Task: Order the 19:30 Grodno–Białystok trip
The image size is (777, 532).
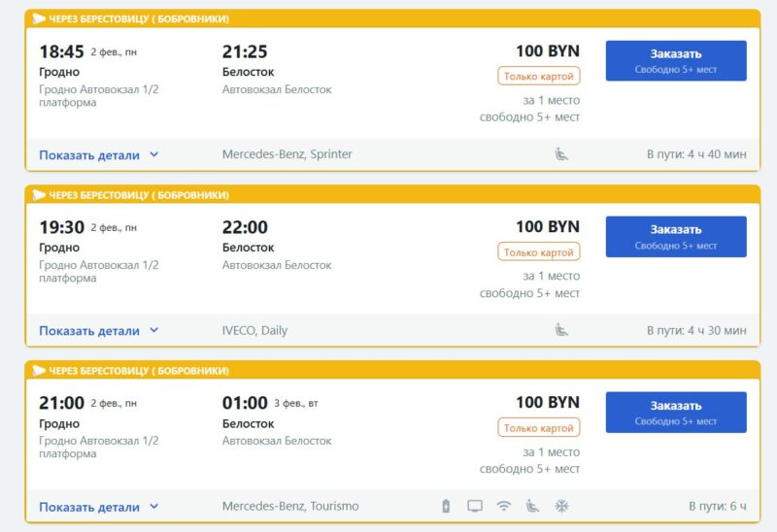Action: (x=675, y=237)
